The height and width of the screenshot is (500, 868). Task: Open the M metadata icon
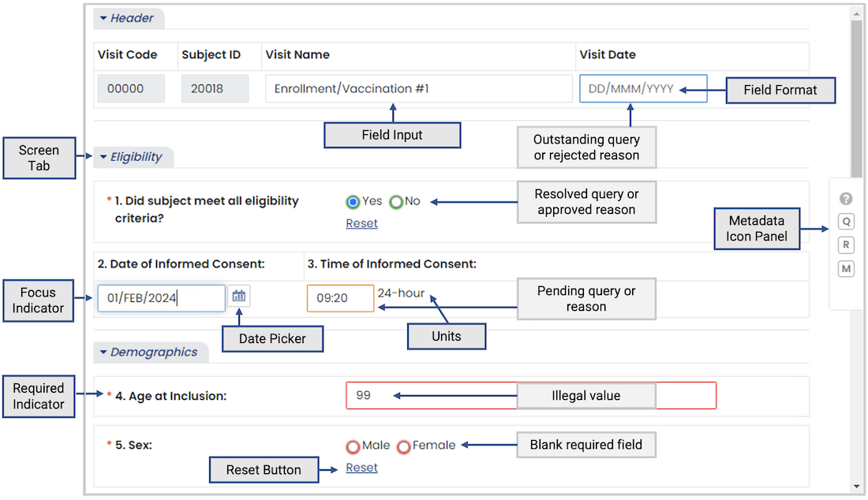(x=846, y=269)
